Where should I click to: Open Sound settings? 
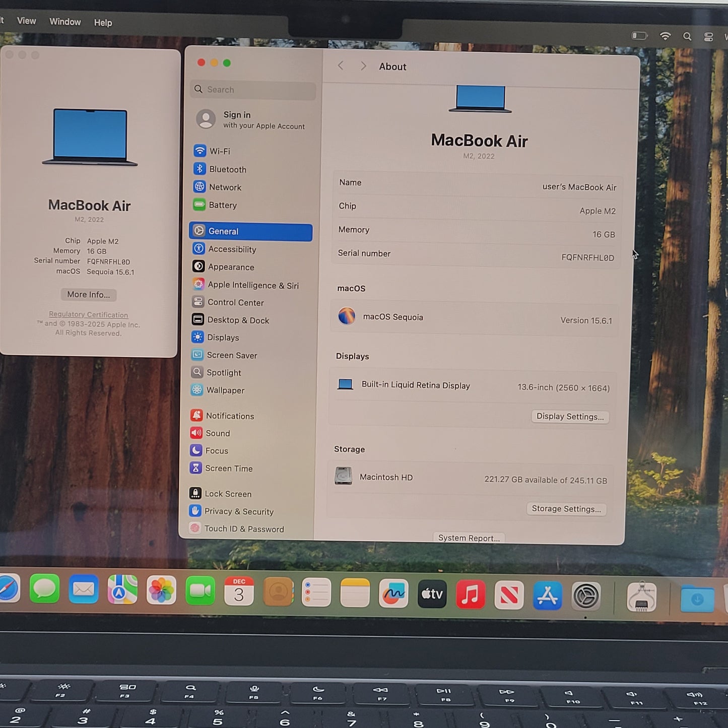218,433
